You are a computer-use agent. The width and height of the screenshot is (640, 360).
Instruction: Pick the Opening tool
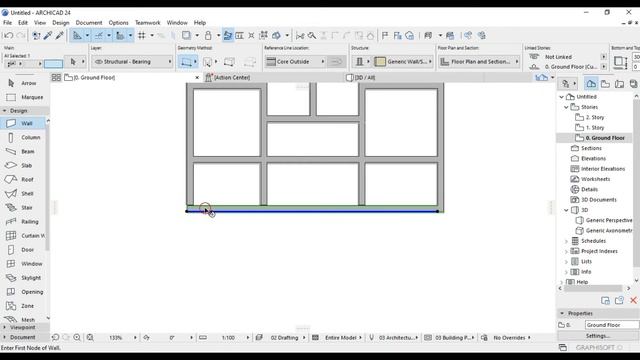click(x=24, y=292)
